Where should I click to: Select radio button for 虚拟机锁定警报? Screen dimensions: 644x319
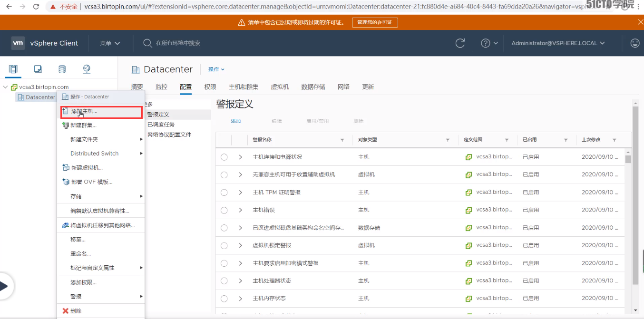point(224,245)
